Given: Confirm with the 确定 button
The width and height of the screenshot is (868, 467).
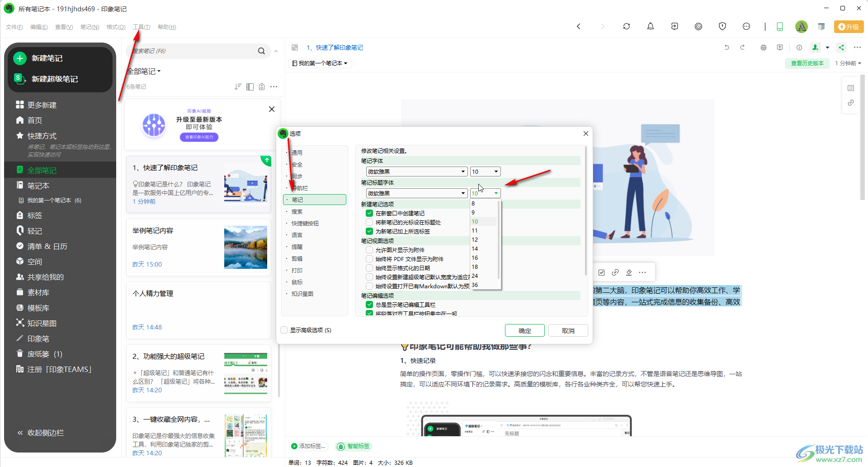Looking at the screenshot, I should click(524, 330).
